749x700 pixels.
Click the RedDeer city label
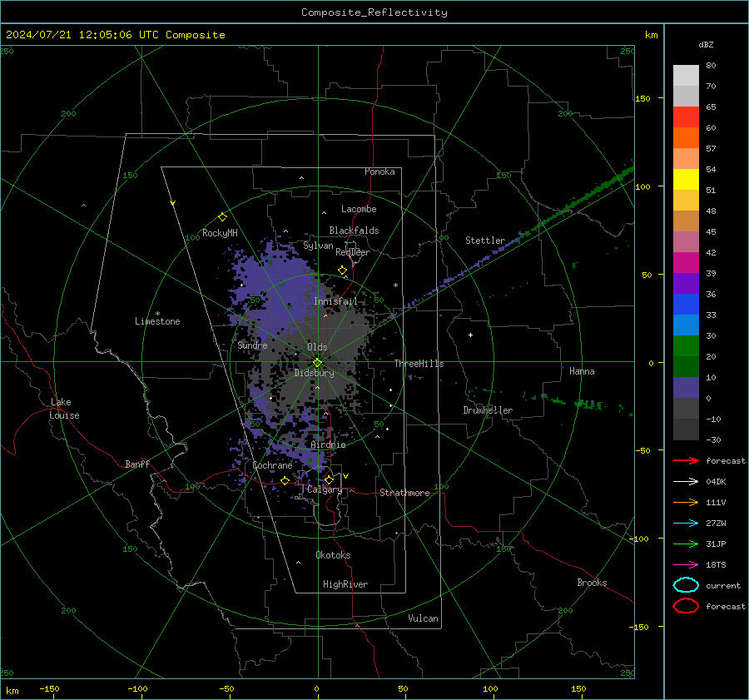click(353, 252)
